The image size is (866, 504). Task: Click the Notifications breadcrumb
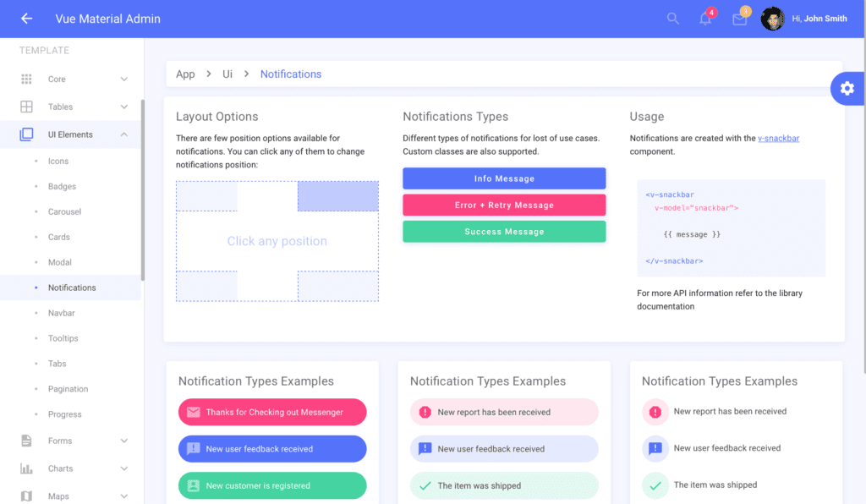tap(291, 74)
